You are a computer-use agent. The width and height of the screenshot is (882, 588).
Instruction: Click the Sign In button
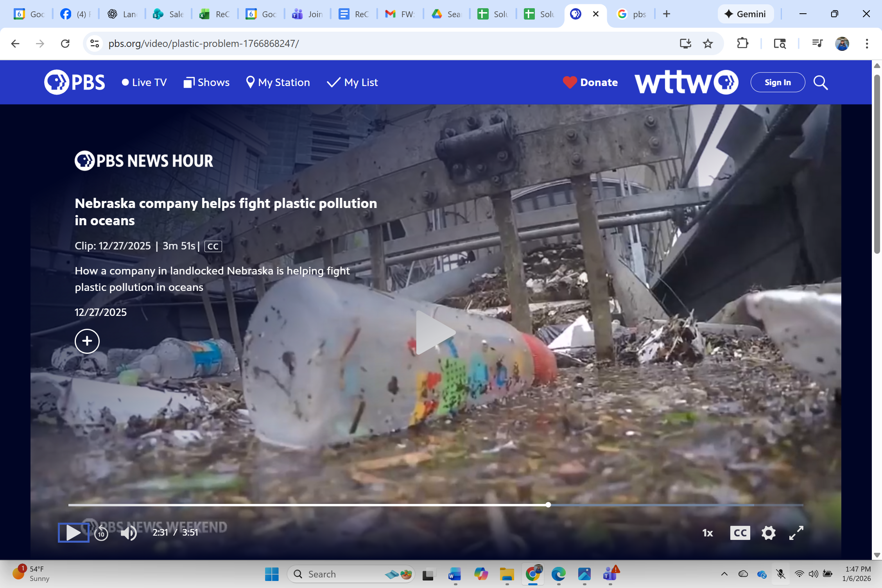[777, 82]
